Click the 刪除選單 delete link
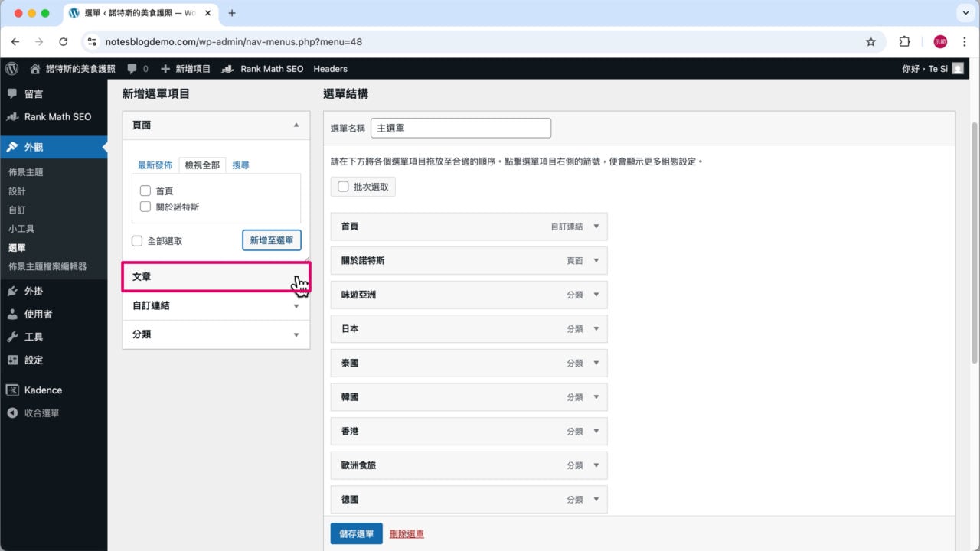 pos(406,533)
